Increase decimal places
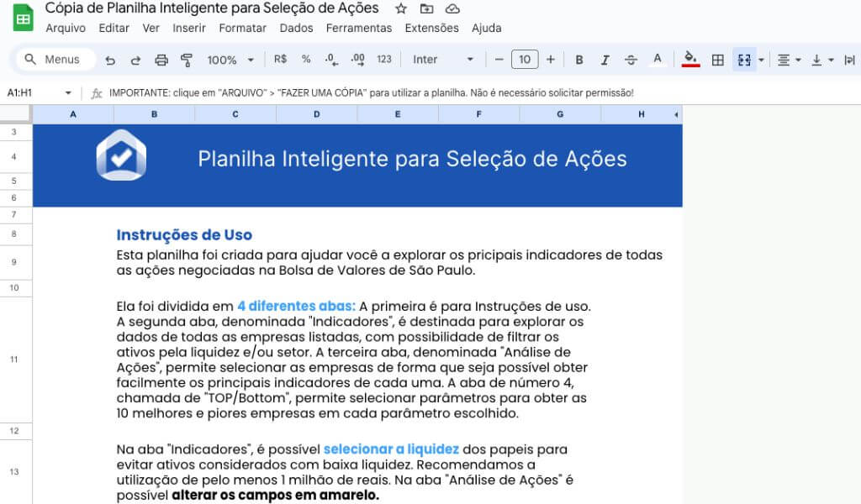 point(357,60)
